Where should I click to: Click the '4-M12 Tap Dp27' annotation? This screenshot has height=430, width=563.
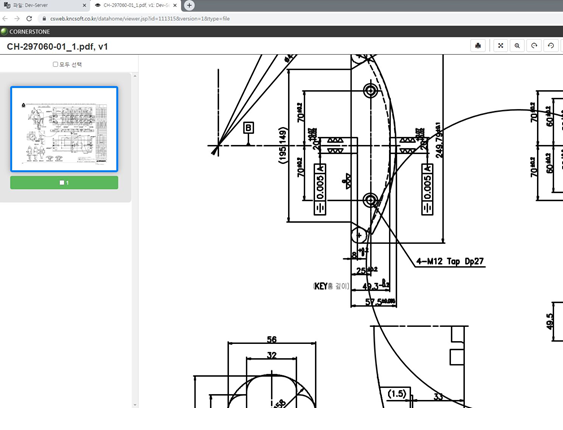pos(450,261)
